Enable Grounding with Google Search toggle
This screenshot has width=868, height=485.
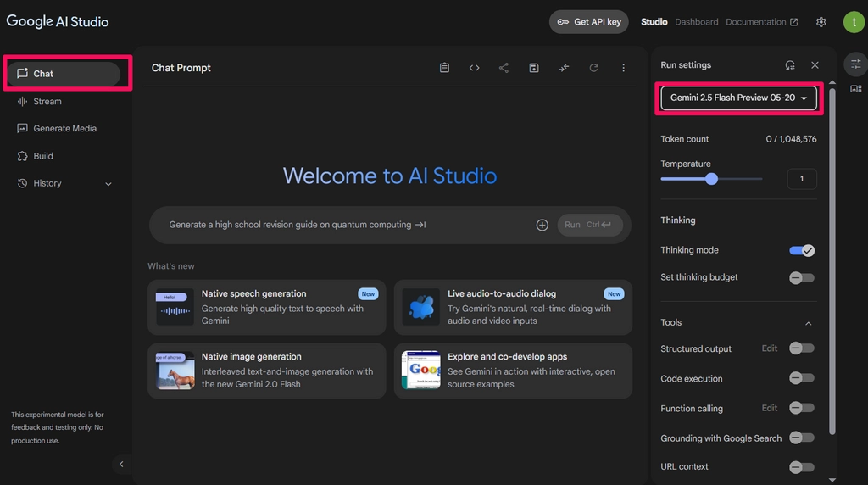tap(802, 438)
